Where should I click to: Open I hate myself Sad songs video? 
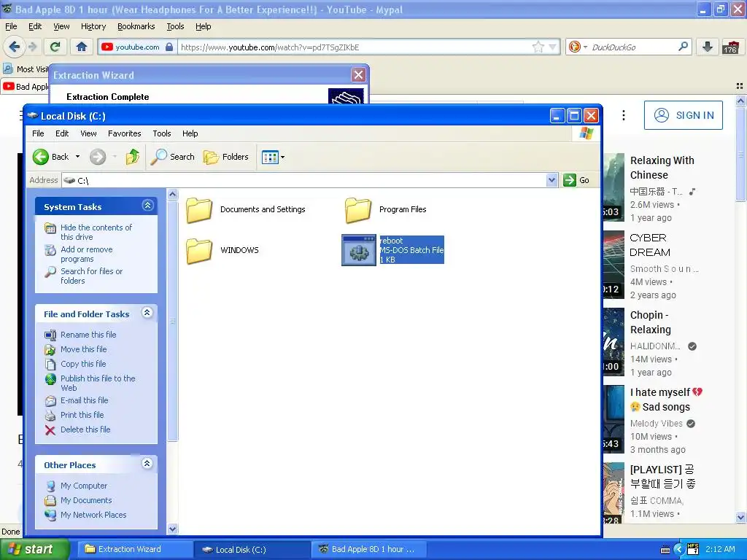pos(666,400)
